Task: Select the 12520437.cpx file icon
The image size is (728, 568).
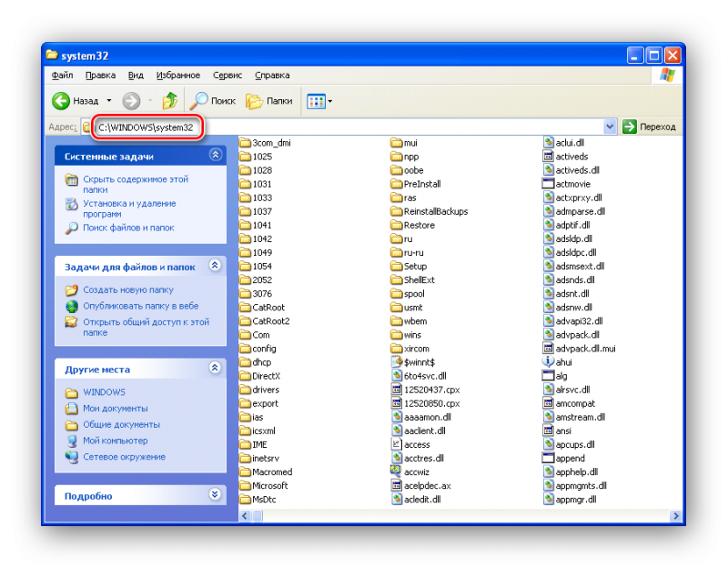Action: pos(397,390)
